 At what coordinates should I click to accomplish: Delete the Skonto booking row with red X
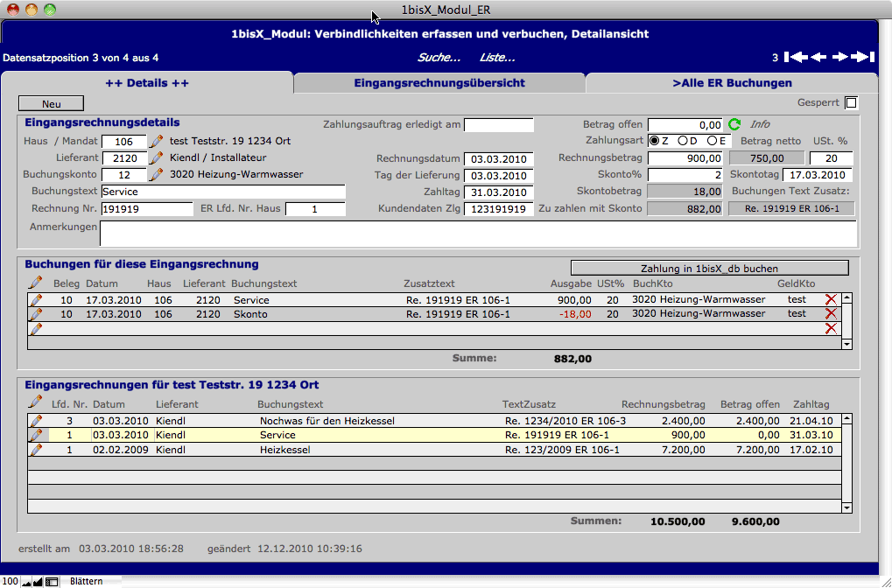point(831,314)
